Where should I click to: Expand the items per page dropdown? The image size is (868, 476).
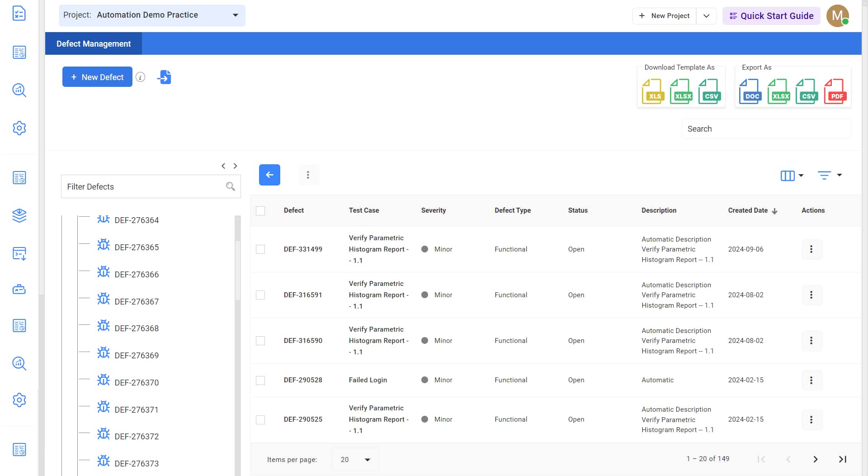click(355, 460)
